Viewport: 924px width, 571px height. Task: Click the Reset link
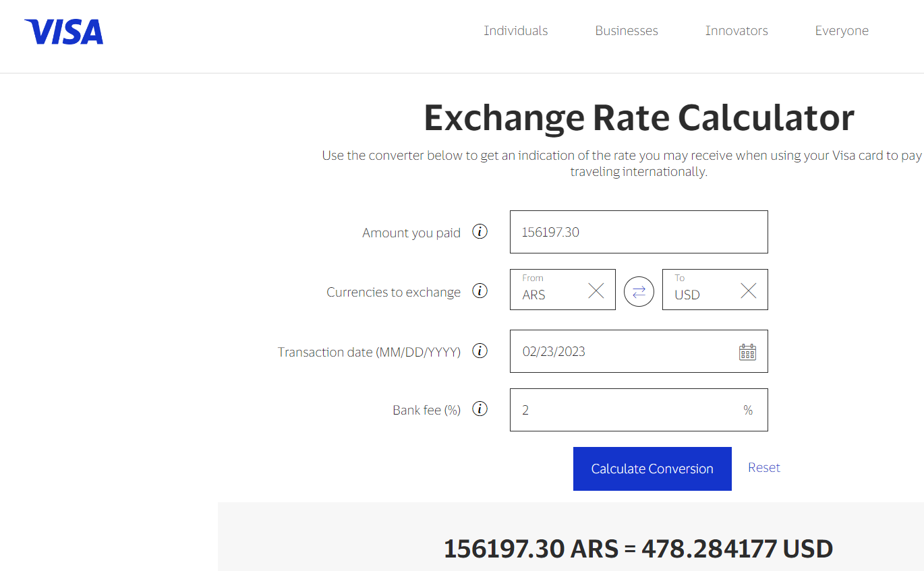(763, 468)
